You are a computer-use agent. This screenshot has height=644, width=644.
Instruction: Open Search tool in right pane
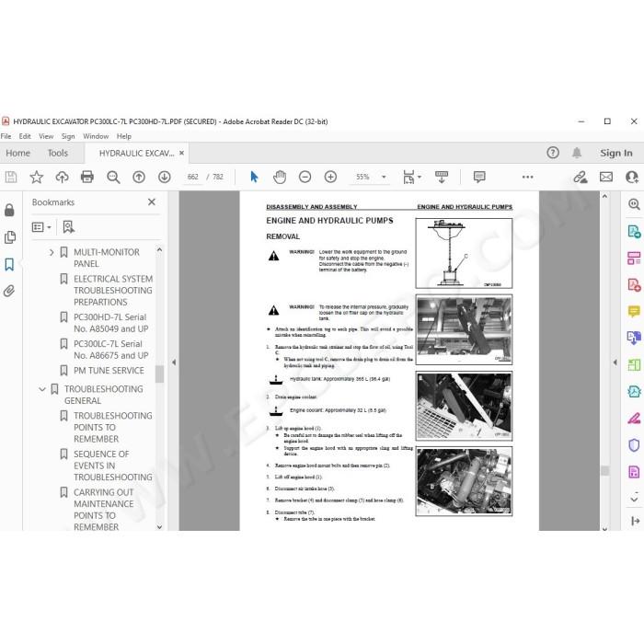634,204
